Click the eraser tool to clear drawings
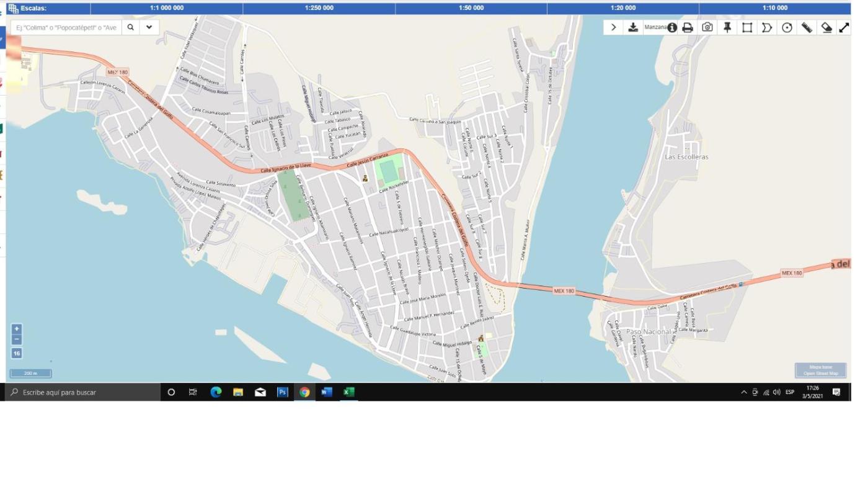The height and width of the screenshot is (489, 868). [826, 27]
